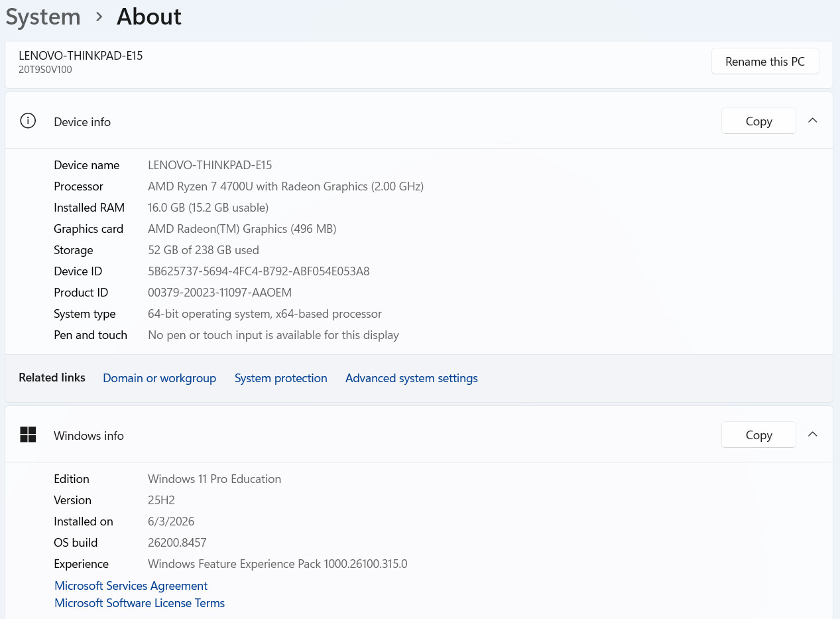Click the Windows info header label
This screenshot has height=619, width=840.
click(x=89, y=435)
